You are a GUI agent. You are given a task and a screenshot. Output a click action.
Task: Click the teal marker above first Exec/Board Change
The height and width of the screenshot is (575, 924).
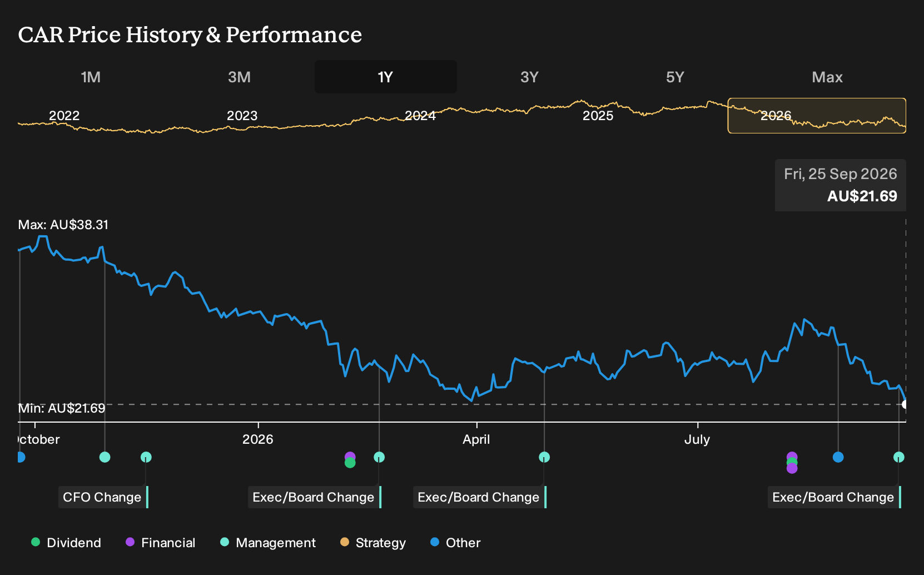(379, 457)
